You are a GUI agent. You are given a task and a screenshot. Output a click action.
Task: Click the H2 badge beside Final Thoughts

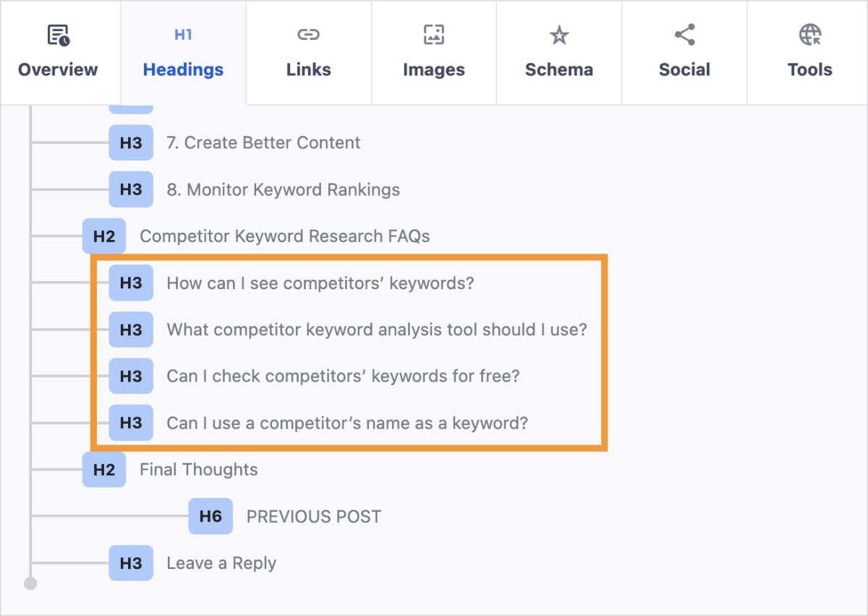pos(104,470)
